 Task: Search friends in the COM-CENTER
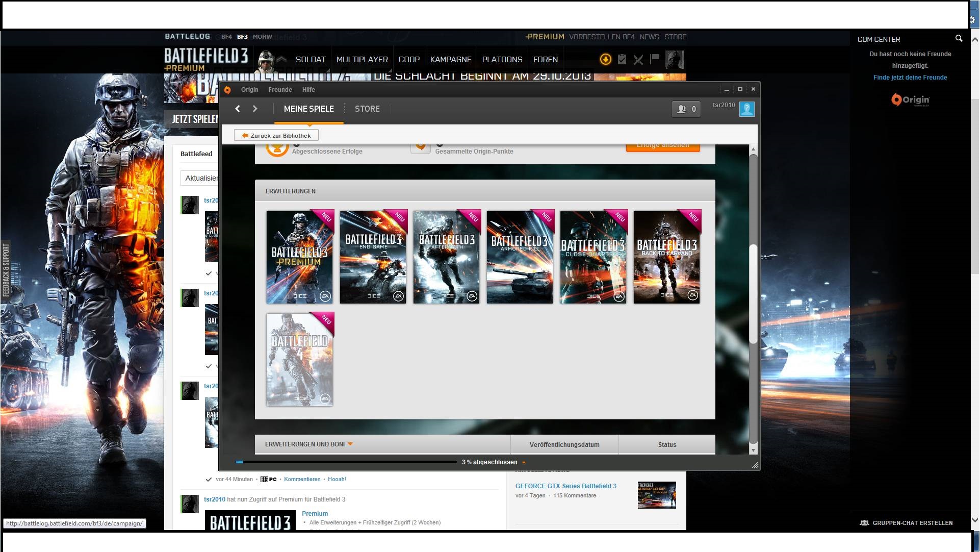coord(959,38)
